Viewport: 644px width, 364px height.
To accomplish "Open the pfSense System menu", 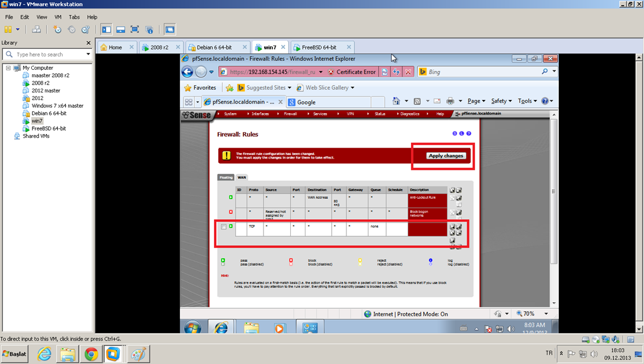I will (231, 114).
